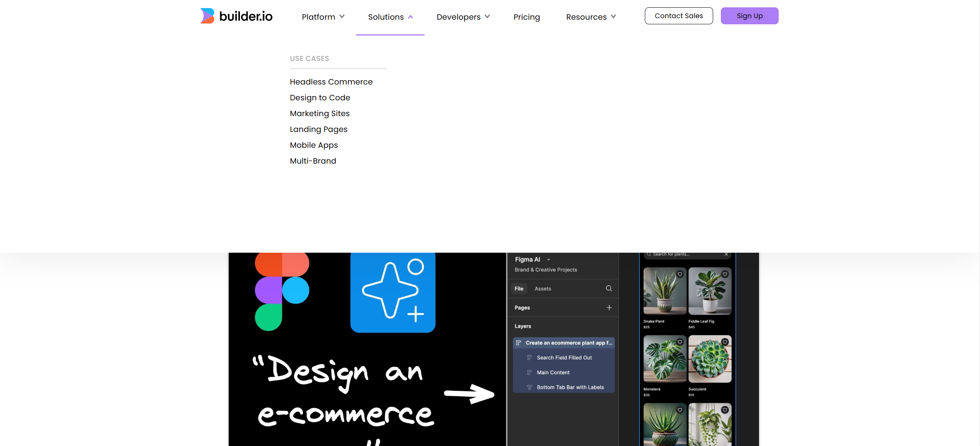The height and width of the screenshot is (446, 980).
Task: Click the search icon in Figma panel
Action: coord(609,288)
